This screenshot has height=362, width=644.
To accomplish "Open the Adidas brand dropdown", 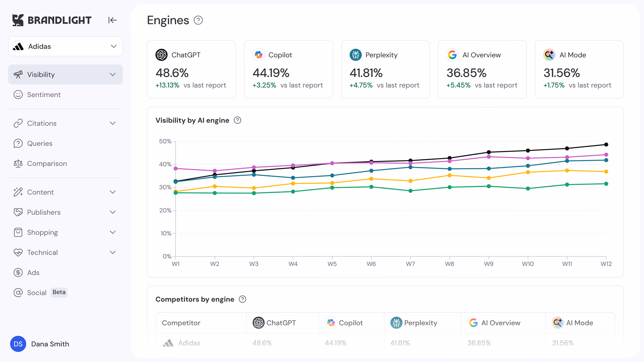I will 65,46.
